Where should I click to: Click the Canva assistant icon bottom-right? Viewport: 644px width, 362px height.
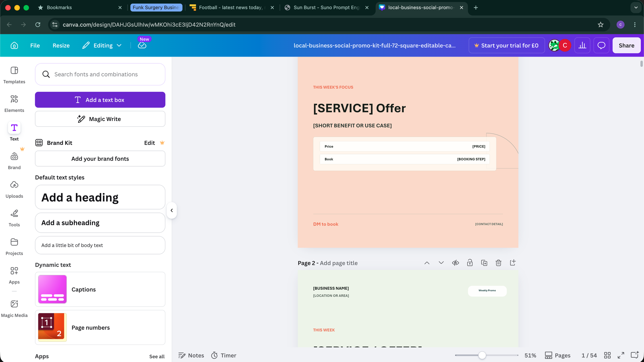[635, 355]
